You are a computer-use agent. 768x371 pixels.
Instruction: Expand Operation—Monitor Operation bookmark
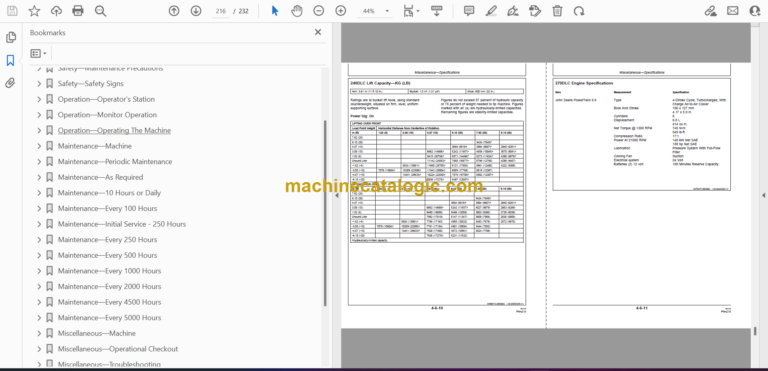coord(39,115)
